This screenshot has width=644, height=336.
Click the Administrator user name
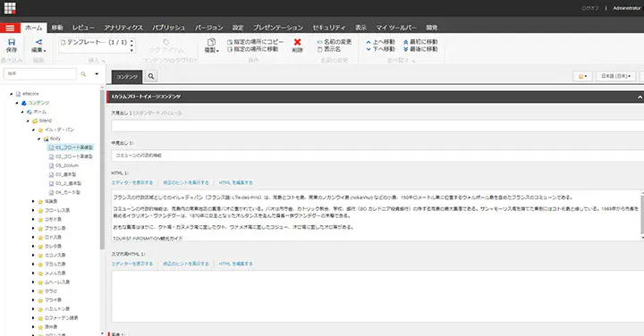[627, 8]
